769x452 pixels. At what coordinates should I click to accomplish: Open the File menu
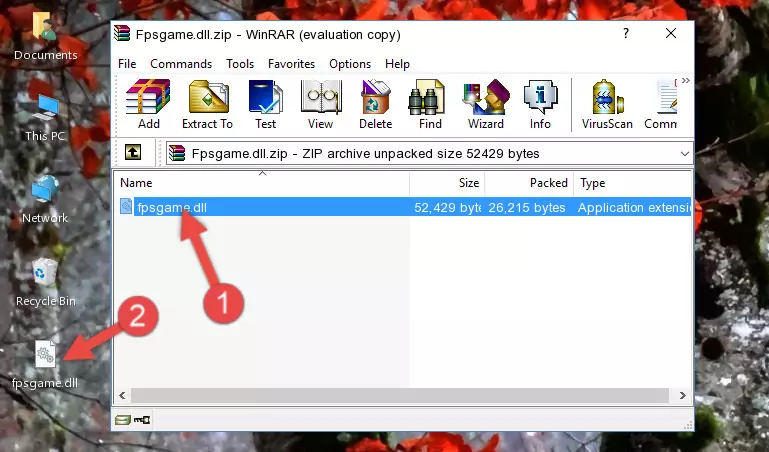[127, 64]
